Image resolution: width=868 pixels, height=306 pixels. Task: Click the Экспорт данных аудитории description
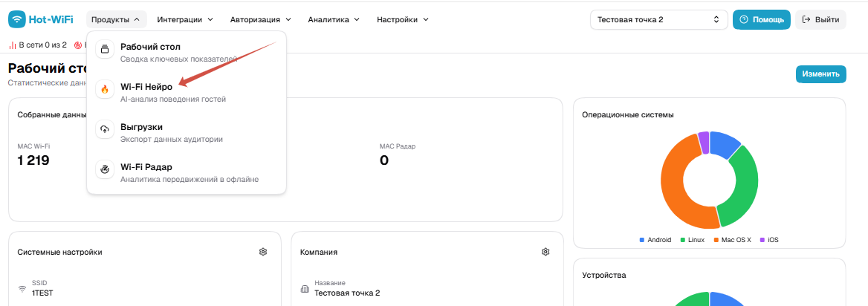pos(172,140)
